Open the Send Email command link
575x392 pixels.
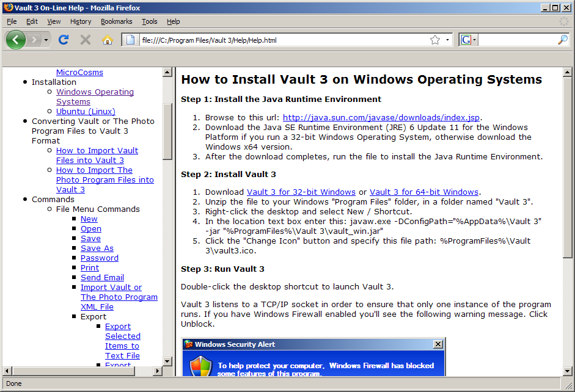point(102,278)
